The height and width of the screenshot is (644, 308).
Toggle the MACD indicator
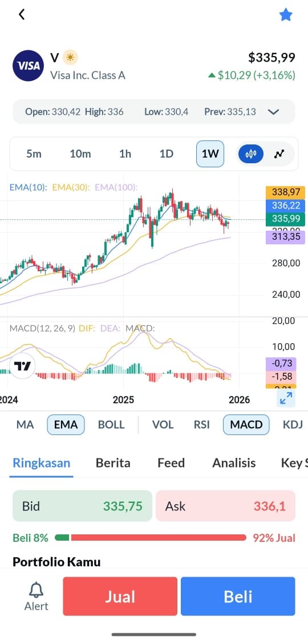pyautogui.click(x=246, y=425)
